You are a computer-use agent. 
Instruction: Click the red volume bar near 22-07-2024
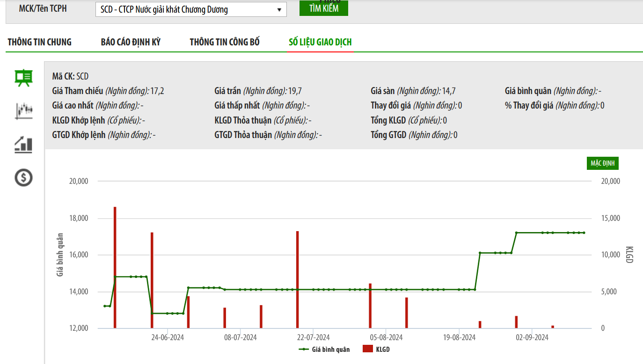point(297,279)
